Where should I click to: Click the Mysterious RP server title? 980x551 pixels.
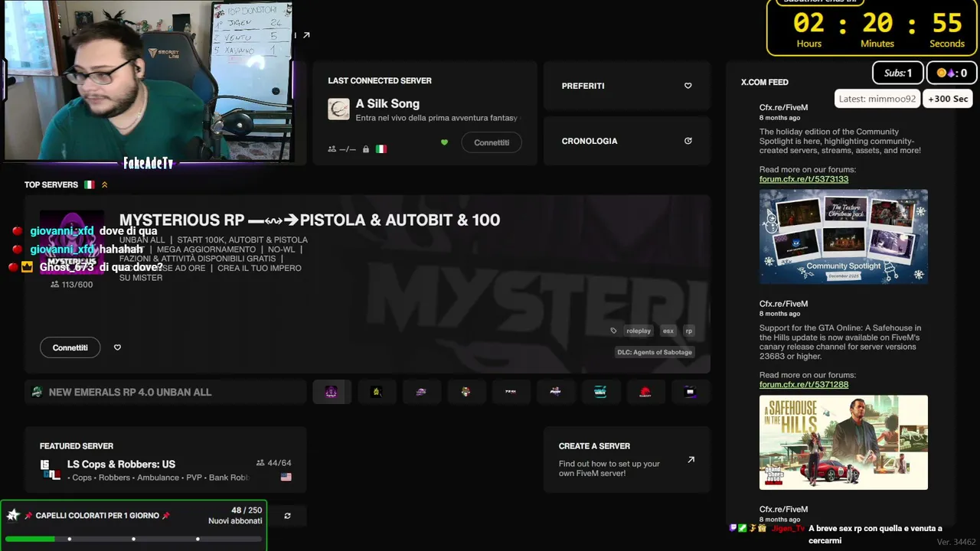[x=309, y=220]
